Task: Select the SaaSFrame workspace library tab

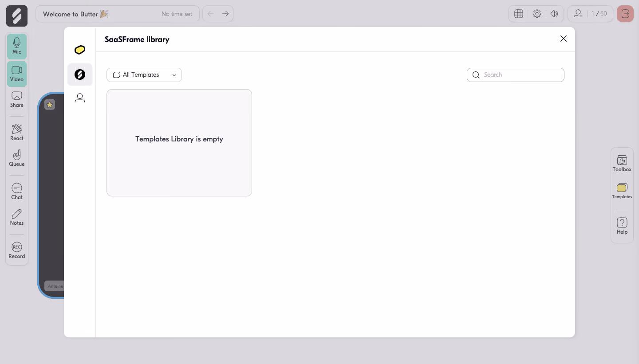Action: (x=80, y=74)
